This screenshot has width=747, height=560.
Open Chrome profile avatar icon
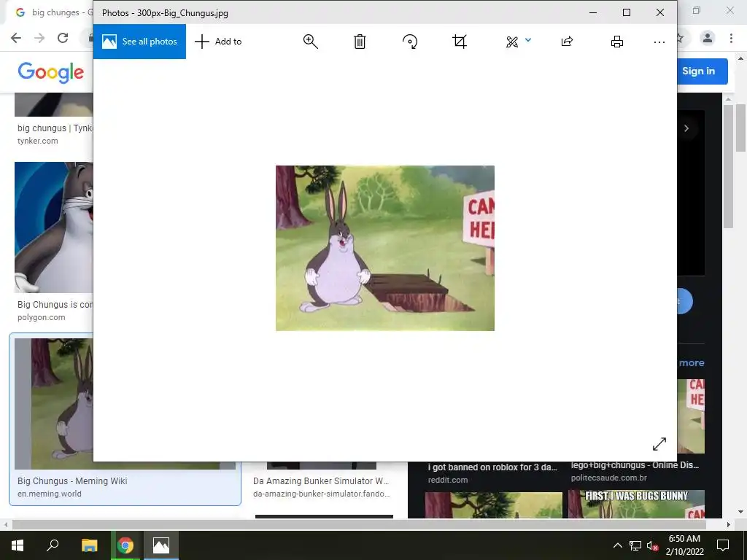point(708,38)
